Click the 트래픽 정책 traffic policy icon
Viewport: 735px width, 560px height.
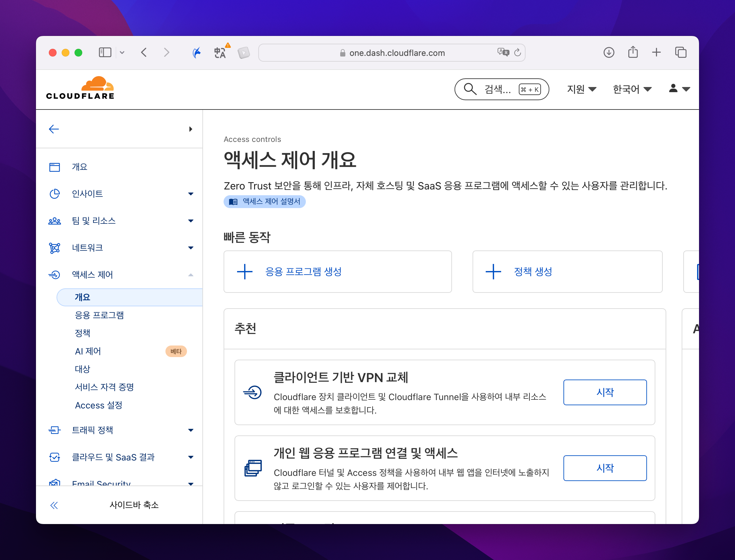(x=54, y=430)
